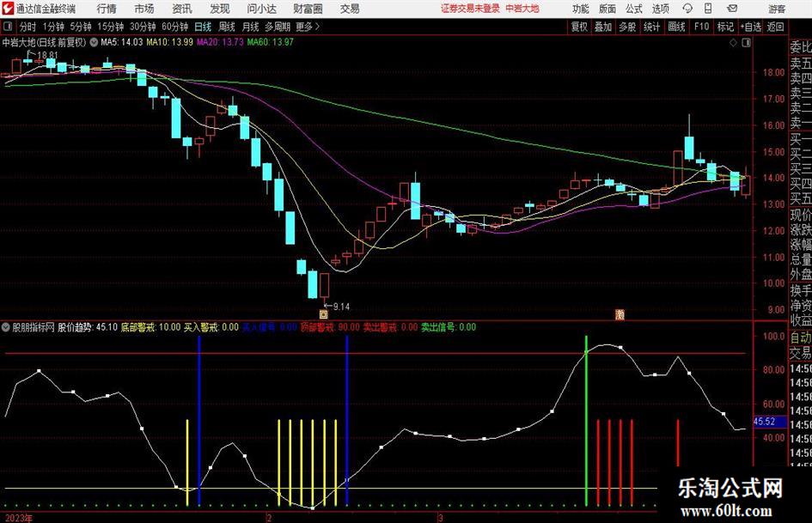Screen dimensions: 812x523
Task: Open the 功能 menu
Action: [x=581, y=9]
